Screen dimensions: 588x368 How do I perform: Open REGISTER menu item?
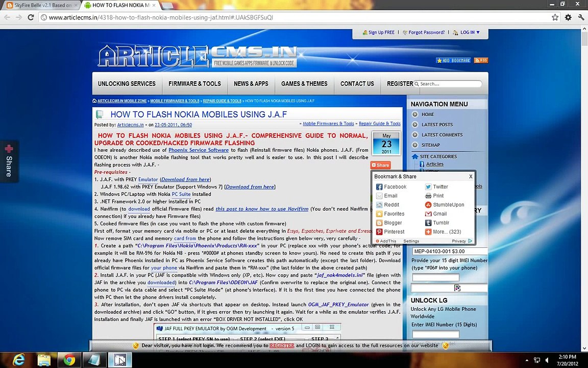pos(400,84)
